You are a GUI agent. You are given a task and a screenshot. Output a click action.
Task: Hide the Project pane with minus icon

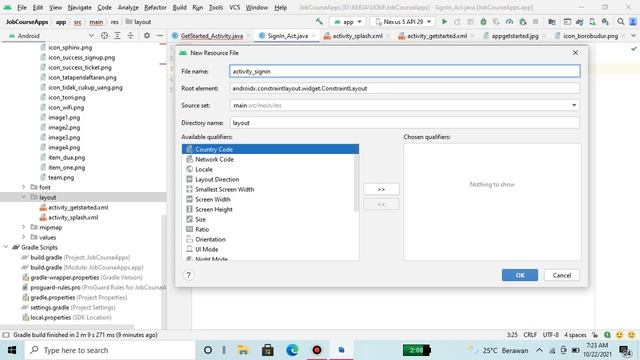(x=160, y=36)
